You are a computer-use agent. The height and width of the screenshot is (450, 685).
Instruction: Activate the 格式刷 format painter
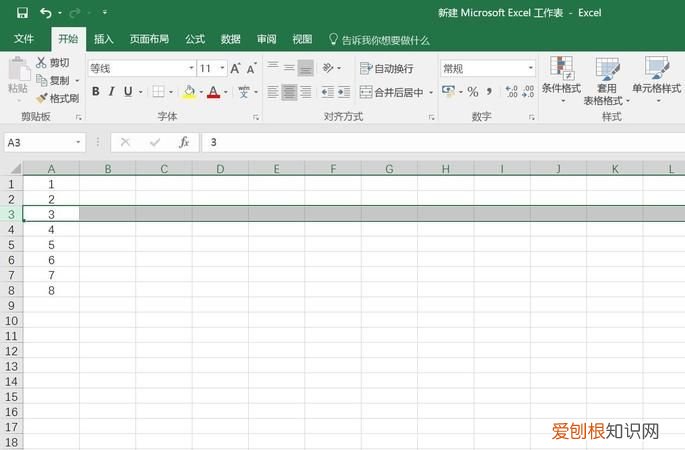click(58, 98)
